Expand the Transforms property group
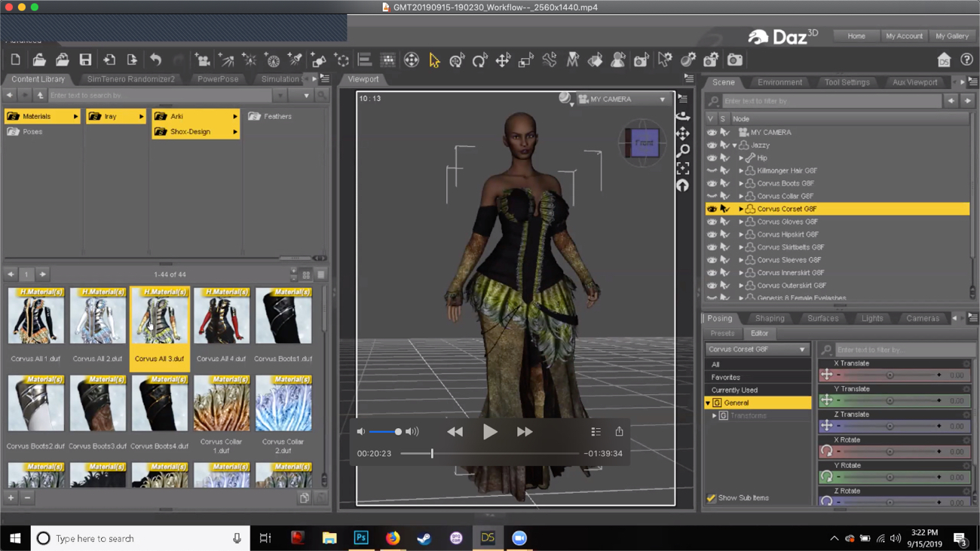This screenshot has width=980, height=551. 715,416
